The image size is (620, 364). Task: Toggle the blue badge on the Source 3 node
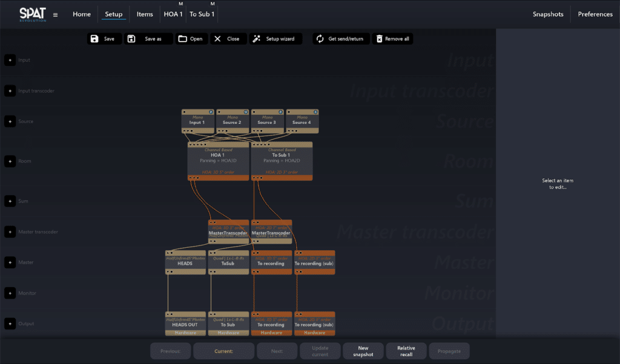280,112
